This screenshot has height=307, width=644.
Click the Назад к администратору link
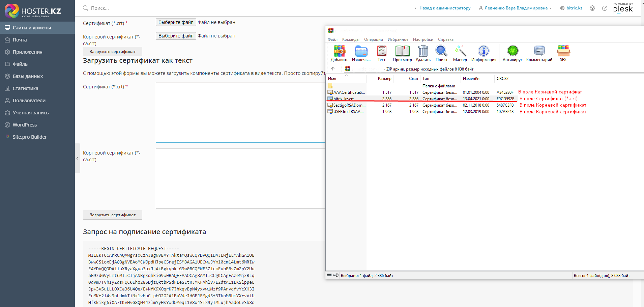445,8
